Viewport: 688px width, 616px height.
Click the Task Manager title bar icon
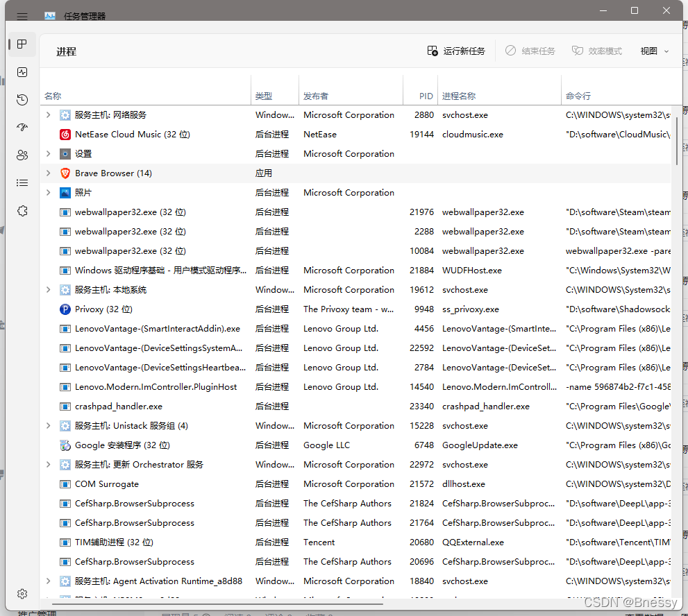point(50,16)
